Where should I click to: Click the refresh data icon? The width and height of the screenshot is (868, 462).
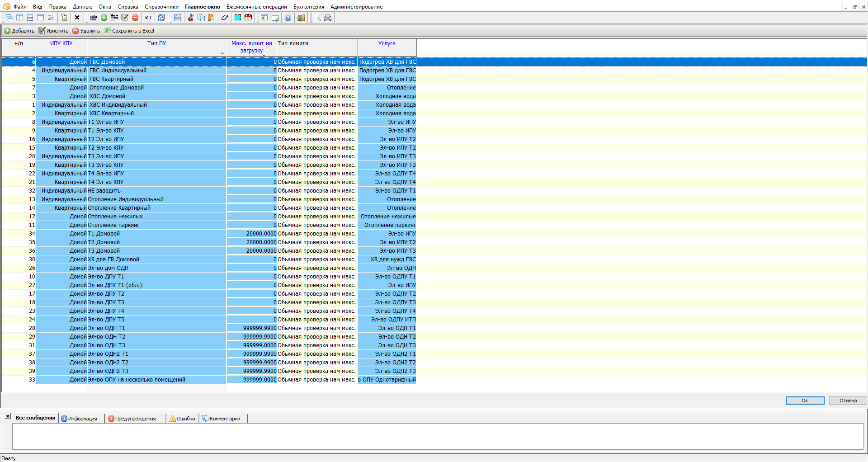click(x=161, y=18)
